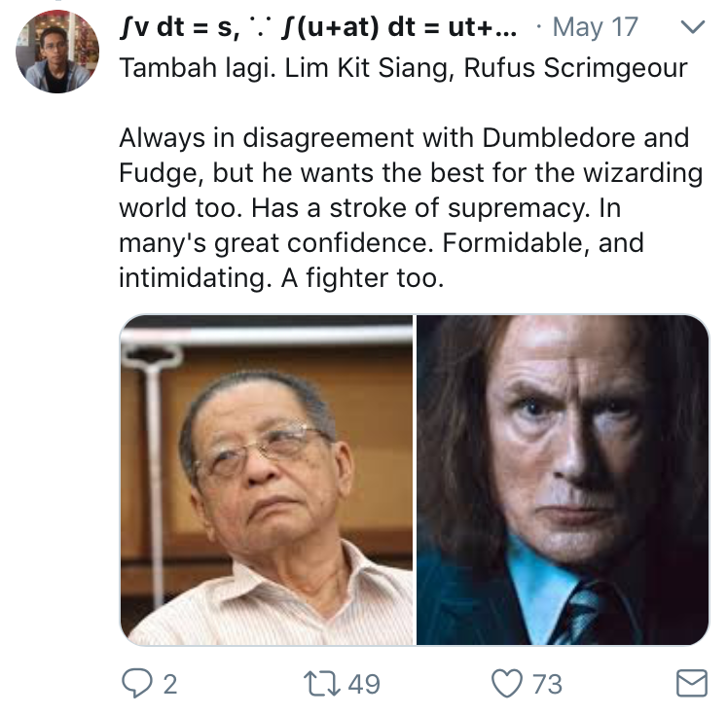Click the 'intimidating. A fighter too.' line

280,278
